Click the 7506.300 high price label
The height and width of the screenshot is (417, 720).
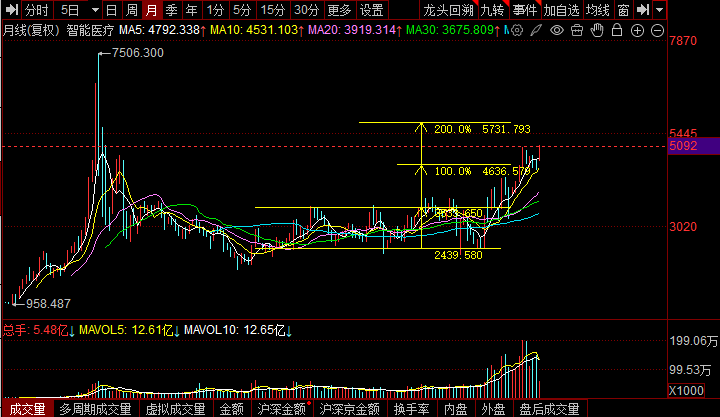coord(138,53)
